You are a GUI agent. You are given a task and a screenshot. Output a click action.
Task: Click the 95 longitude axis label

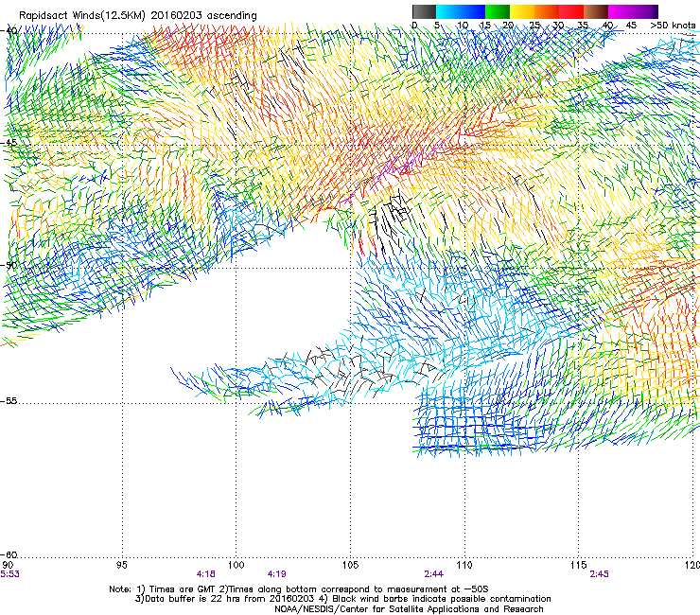122,565
